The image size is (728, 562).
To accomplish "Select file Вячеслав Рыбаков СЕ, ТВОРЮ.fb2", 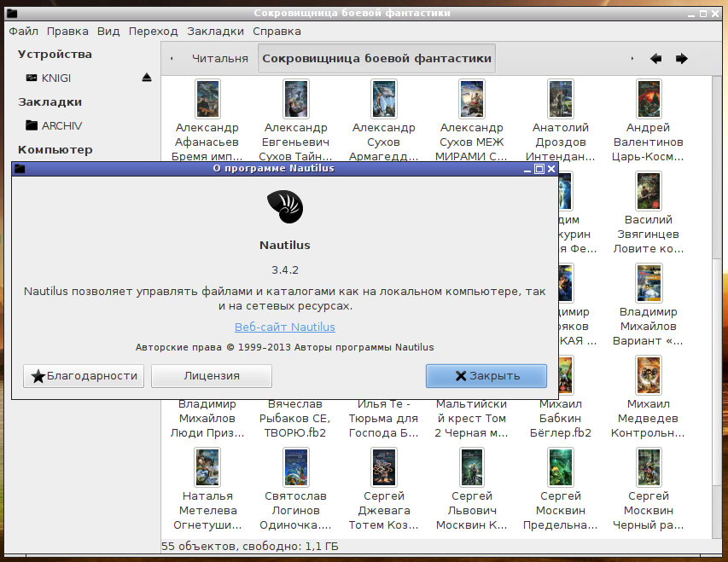I will pos(294,419).
